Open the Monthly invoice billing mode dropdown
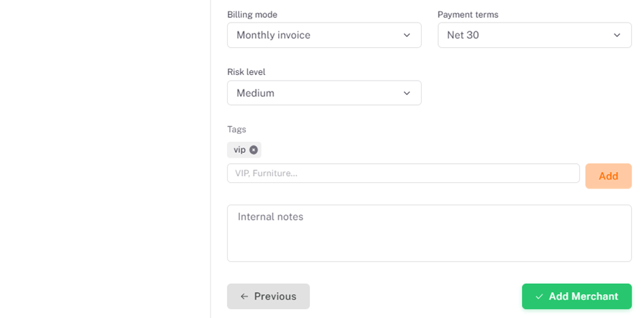Screen dimensions: 644x318 point(324,35)
